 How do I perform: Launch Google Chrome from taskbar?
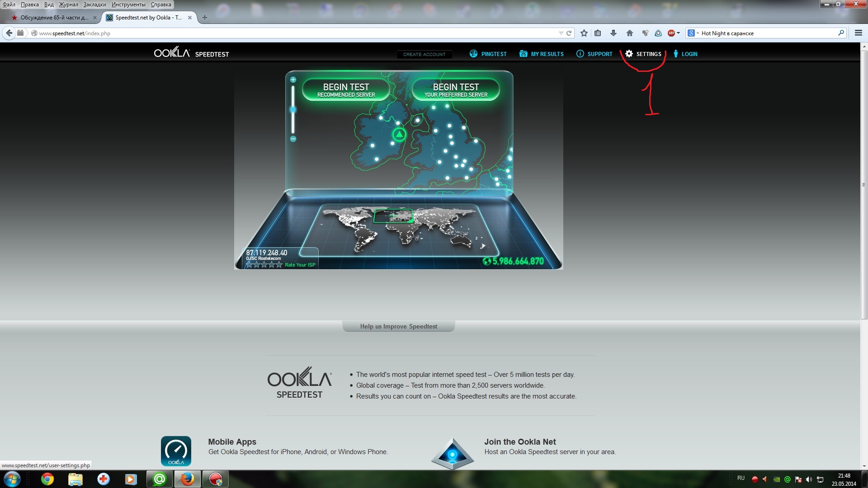click(x=47, y=479)
